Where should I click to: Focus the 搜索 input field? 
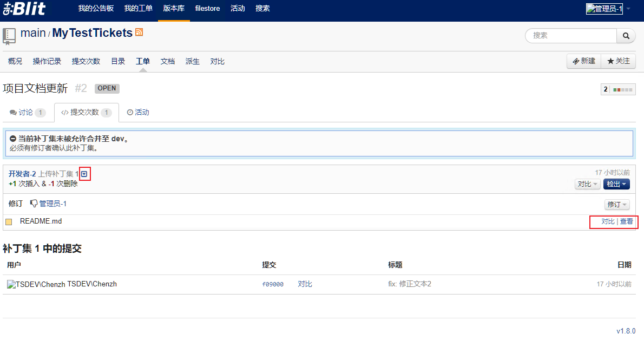[x=571, y=36]
